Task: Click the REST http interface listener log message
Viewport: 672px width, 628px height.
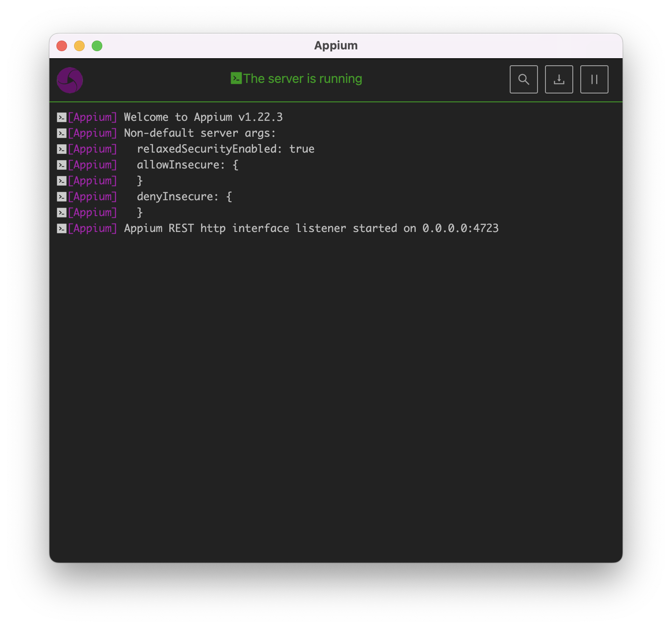Action: click(311, 228)
